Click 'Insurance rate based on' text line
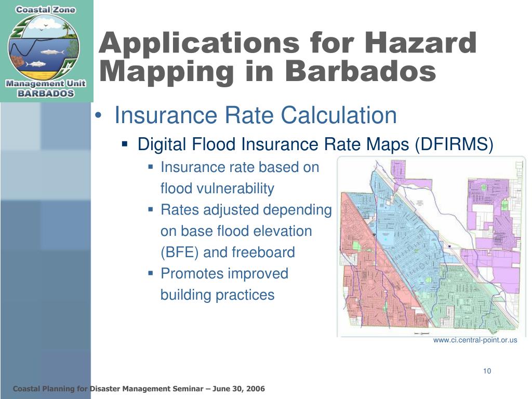The width and height of the screenshot is (532, 399). pos(240,167)
